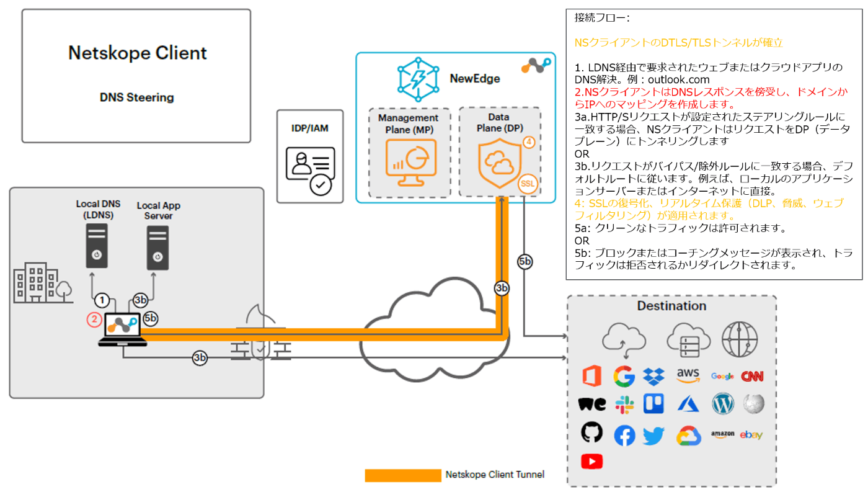Click the "接続フロー:" heading
The height and width of the screenshot is (492, 868).
(602, 18)
